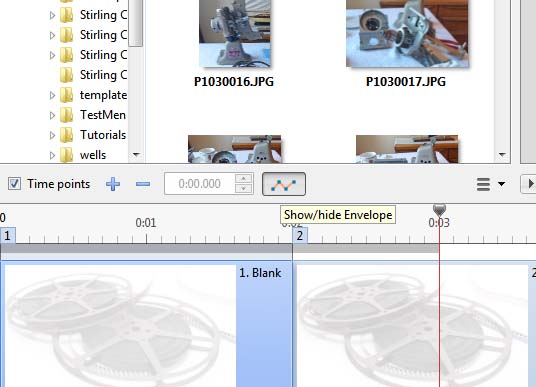Click the playhead marker at 0:03
Screen dimensions: 536x387
coord(439,209)
